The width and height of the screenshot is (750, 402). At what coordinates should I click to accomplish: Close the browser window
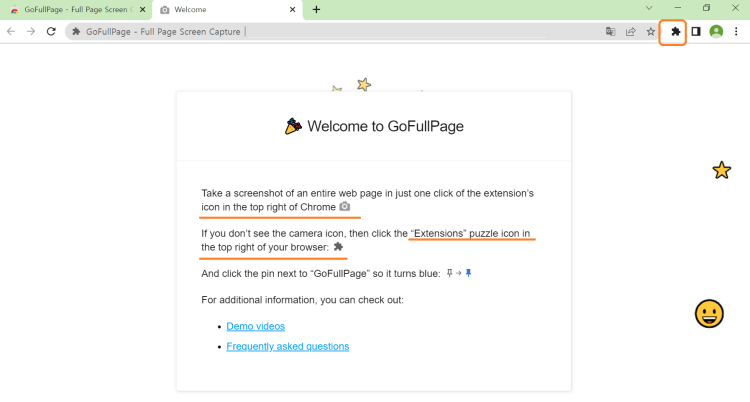[x=735, y=8]
